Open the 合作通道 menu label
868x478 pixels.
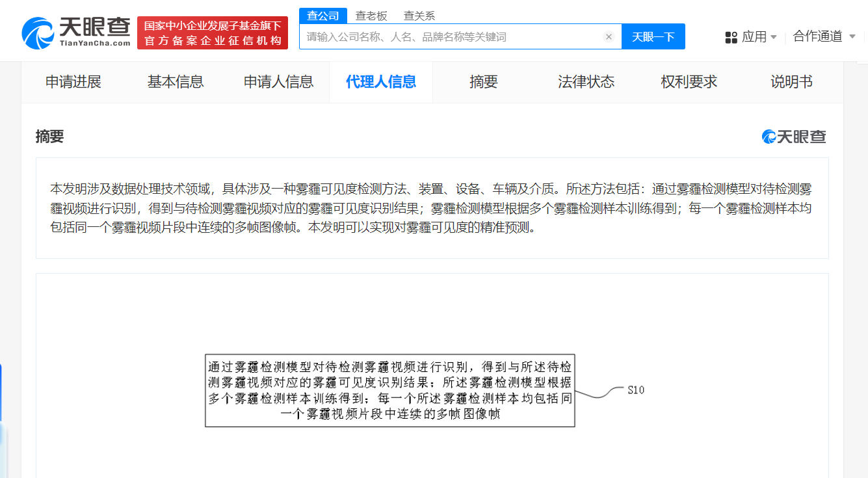coord(818,36)
